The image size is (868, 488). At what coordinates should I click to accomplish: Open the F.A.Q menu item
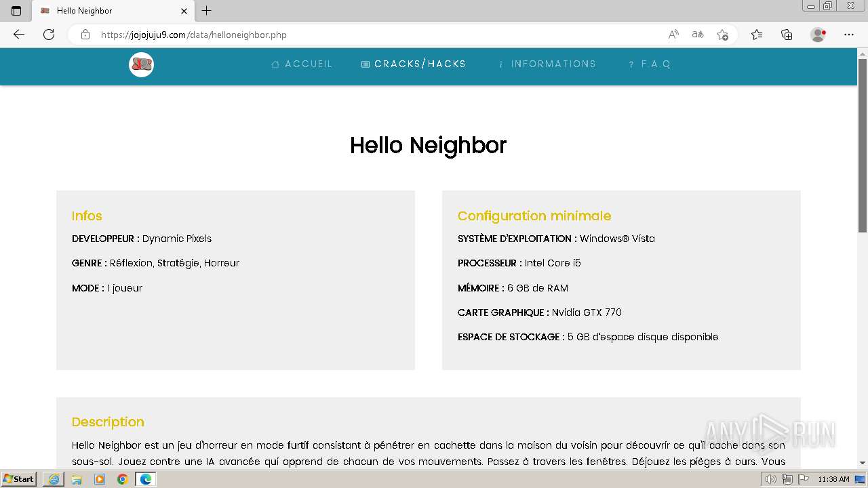pyautogui.click(x=650, y=64)
